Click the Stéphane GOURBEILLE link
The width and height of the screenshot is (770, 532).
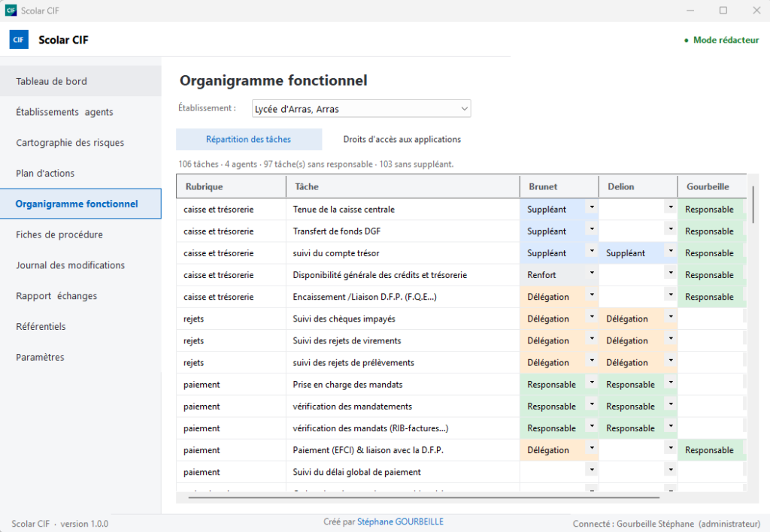point(400,521)
